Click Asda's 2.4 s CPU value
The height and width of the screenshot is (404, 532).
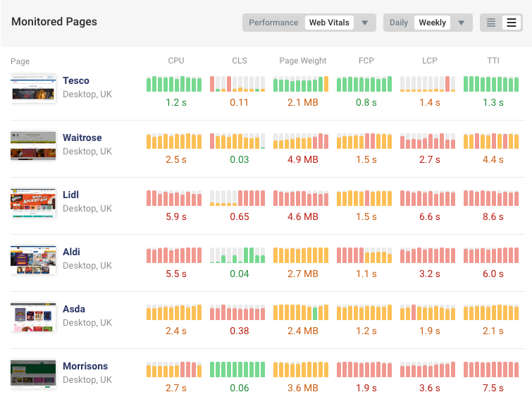click(x=176, y=331)
